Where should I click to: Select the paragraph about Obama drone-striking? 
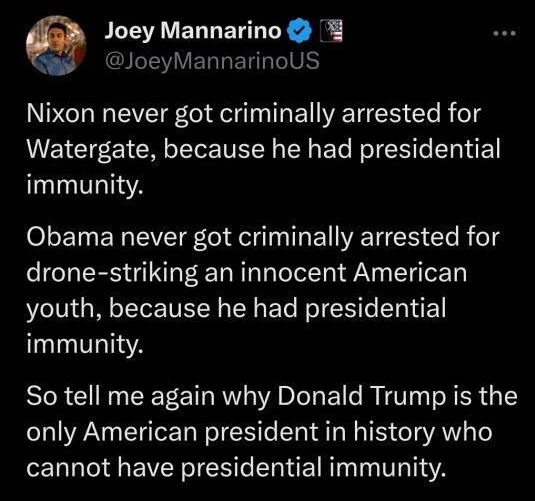coord(263,290)
